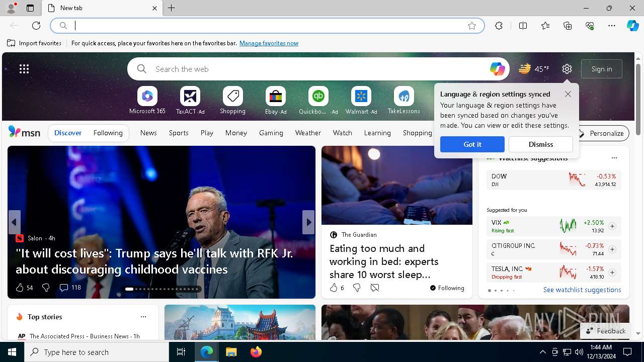
Task: Close the New tab tab
Action: click(154, 8)
